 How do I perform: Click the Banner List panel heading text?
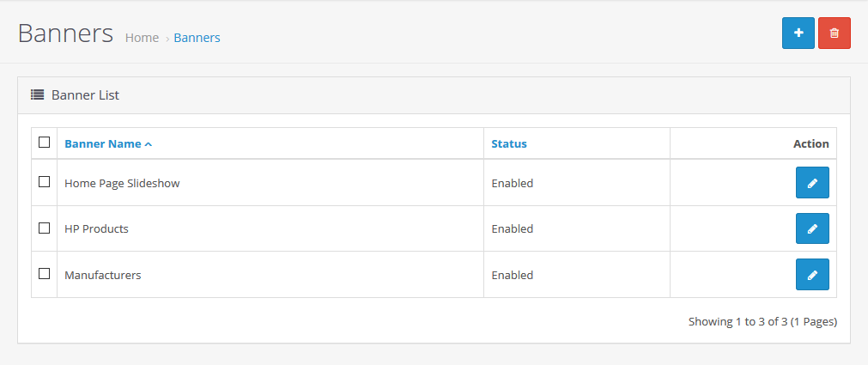(x=85, y=95)
